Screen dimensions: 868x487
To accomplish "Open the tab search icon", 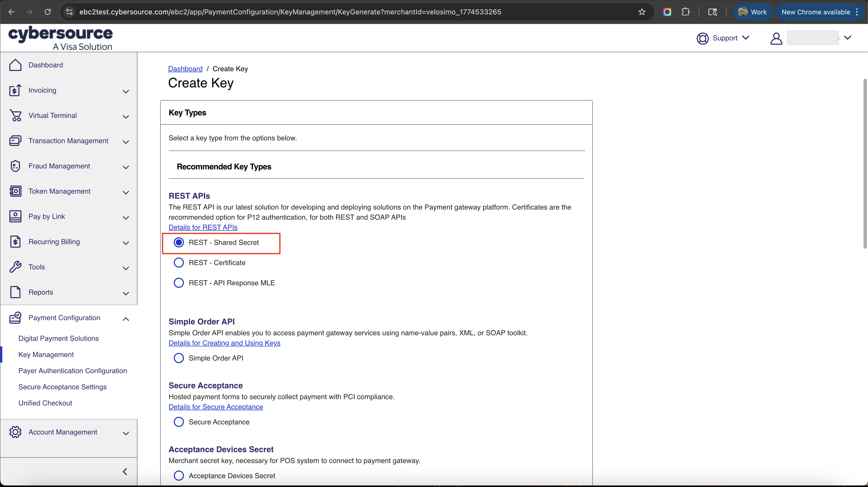I will (x=712, y=12).
